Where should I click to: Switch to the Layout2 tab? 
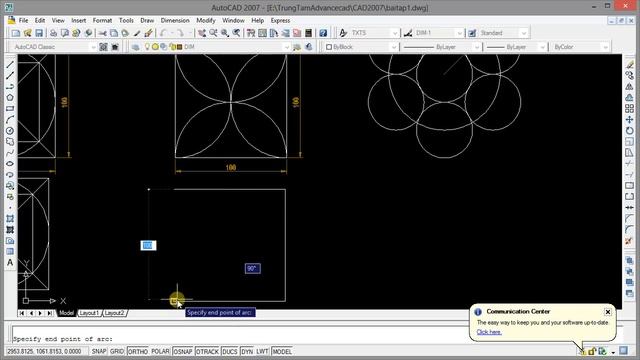point(114,313)
